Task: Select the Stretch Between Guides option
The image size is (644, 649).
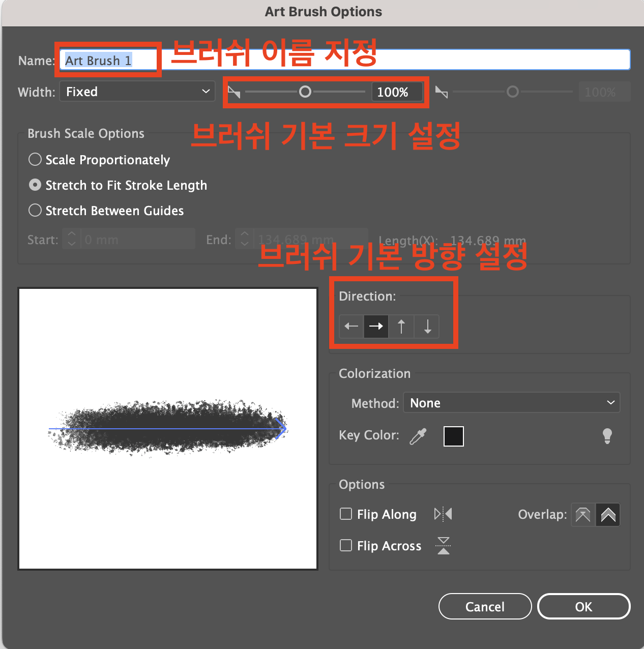Action: tap(35, 210)
